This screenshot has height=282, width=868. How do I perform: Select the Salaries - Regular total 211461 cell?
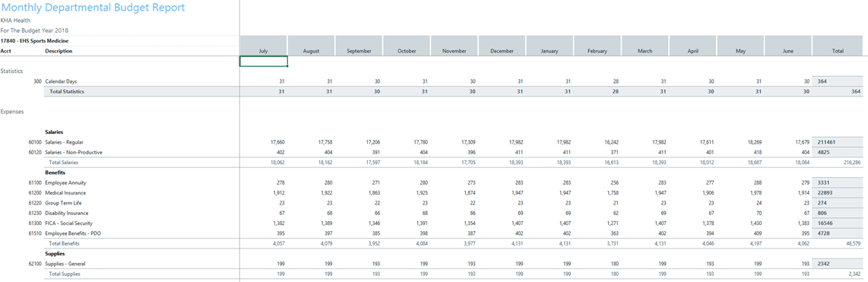click(x=837, y=142)
